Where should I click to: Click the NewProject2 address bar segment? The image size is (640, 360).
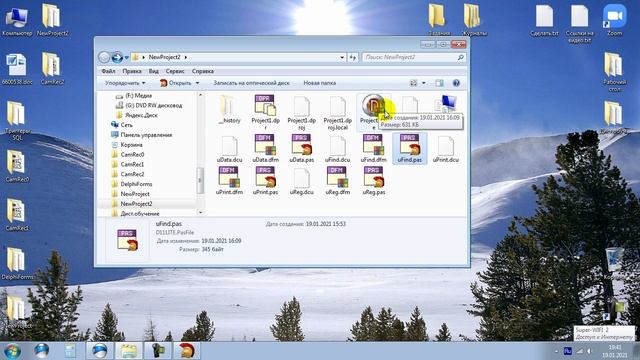tap(164, 58)
